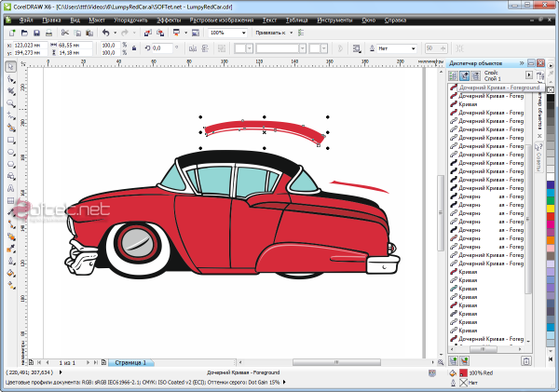Open the Object Manager flyout arrow menu
This screenshot has width=559, height=392.
(x=529, y=74)
